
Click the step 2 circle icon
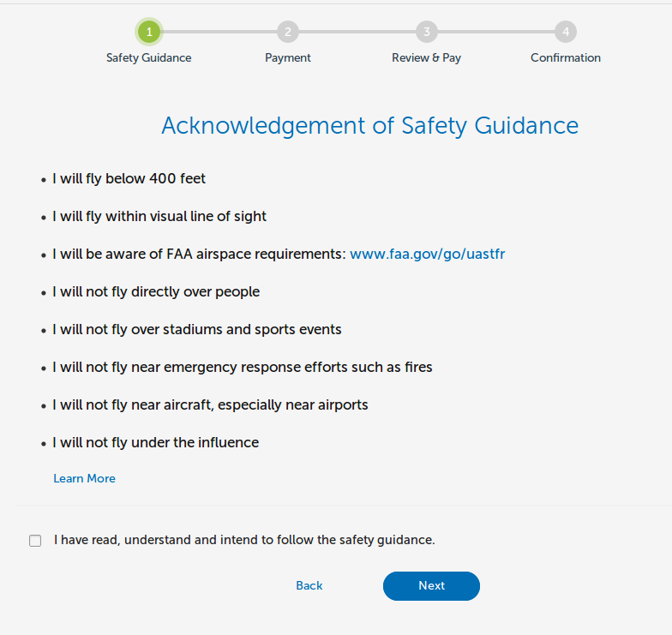click(288, 32)
